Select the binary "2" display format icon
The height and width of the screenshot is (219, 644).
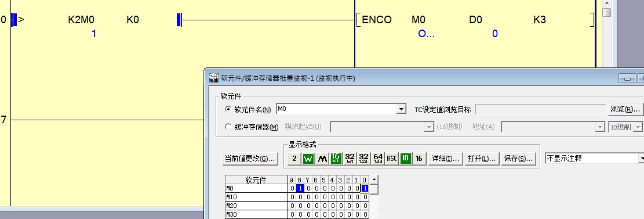coord(294,159)
